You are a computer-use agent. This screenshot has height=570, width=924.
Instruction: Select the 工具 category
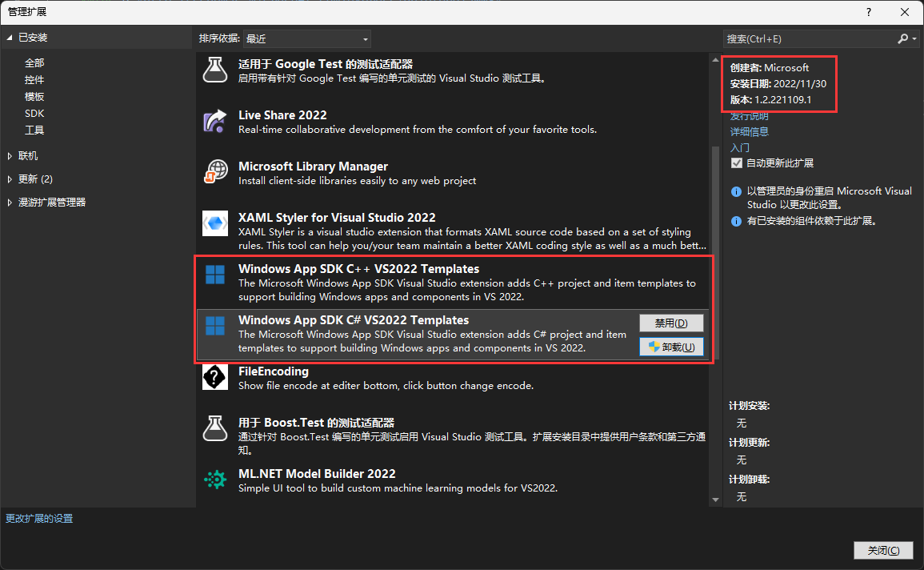pyautogui.click(x=34, y=130)
